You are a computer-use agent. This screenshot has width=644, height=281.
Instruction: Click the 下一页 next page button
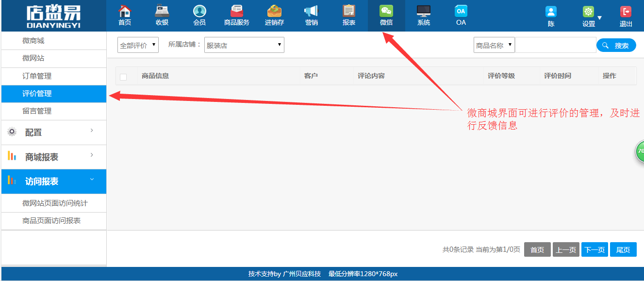594,249
